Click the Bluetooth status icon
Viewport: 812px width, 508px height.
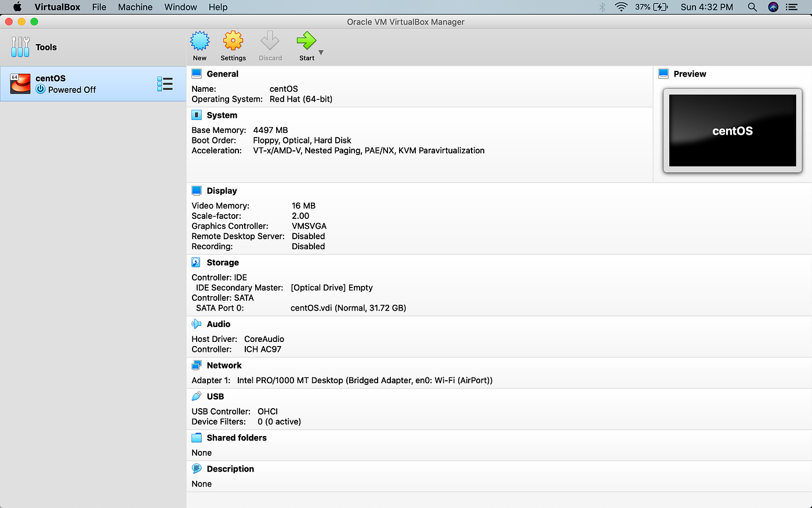(602, 7)
